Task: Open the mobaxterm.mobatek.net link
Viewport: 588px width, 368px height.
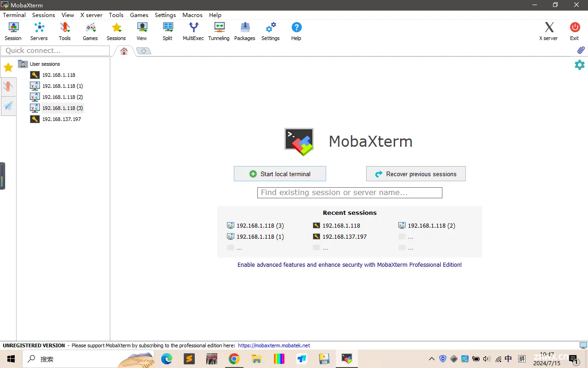Action: tap(274, 345)
